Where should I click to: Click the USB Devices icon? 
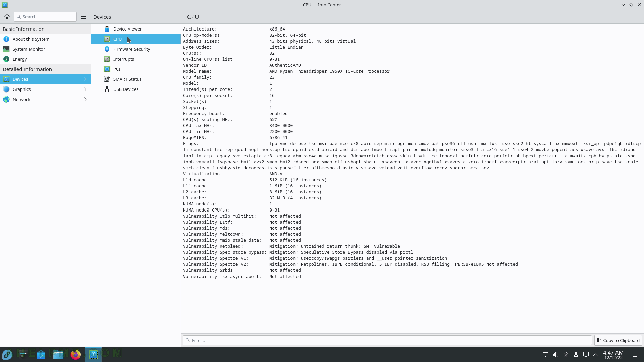point(107,89)
